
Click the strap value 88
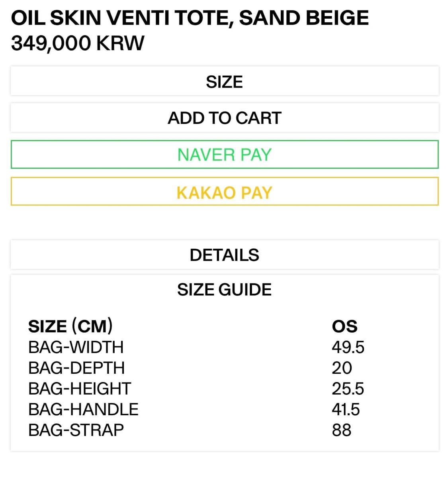click(x=342, y=430)
